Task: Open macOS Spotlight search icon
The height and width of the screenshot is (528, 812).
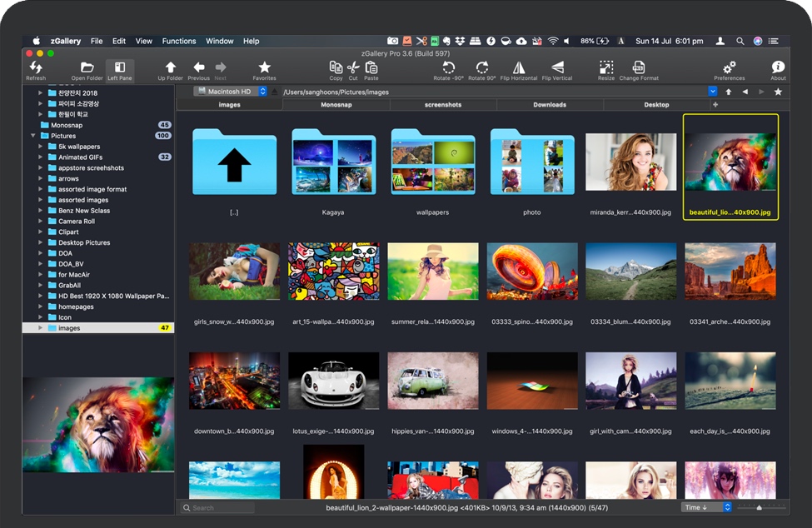Action: coord(740,41)
